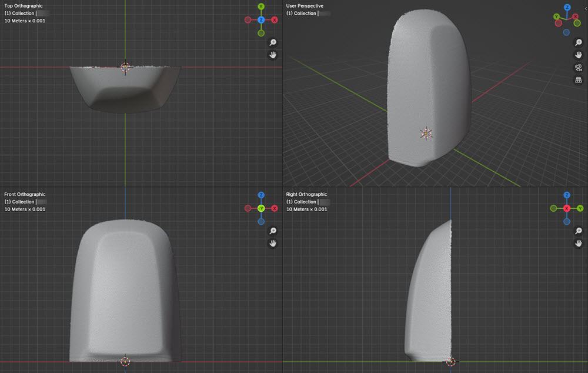Click the zoom magnifier icon in Right Orthographic view
588x373 pixels.
click(x=579, y=231)
